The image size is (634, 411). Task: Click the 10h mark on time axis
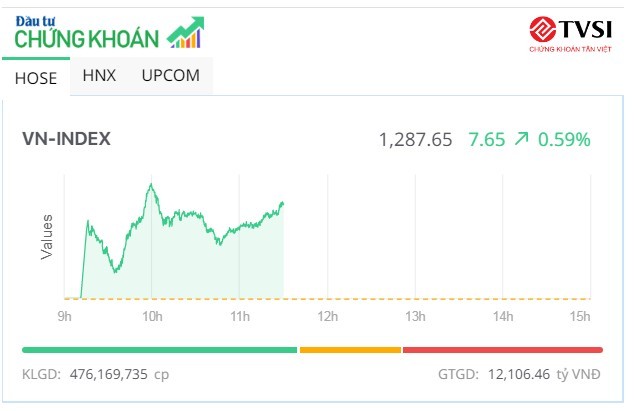tap(152, 317)
